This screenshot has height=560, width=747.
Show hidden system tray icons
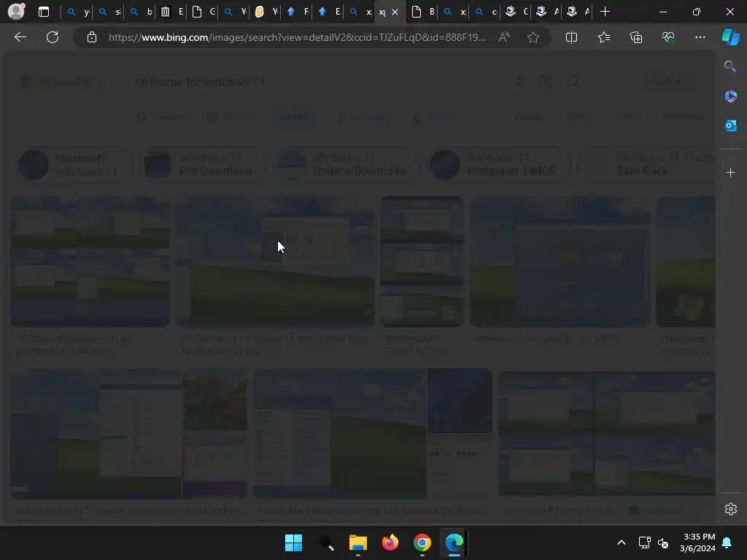pos(622,542)
